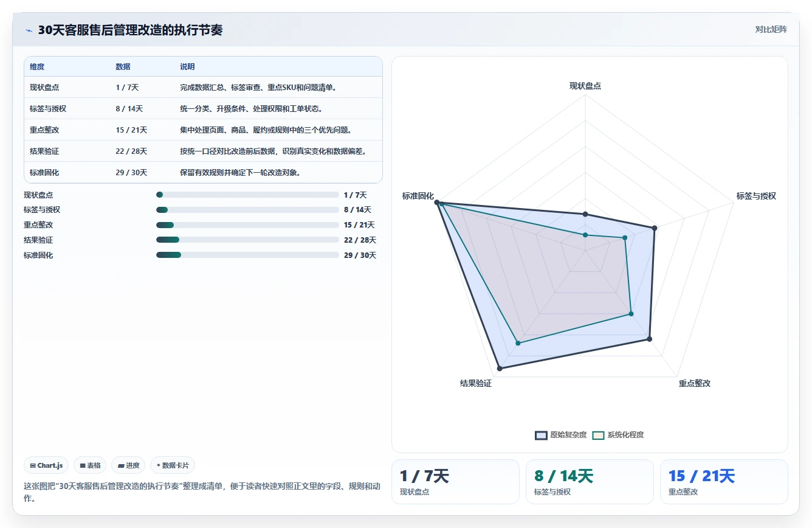Click description starting 按统一口径对比

(273, 151)
